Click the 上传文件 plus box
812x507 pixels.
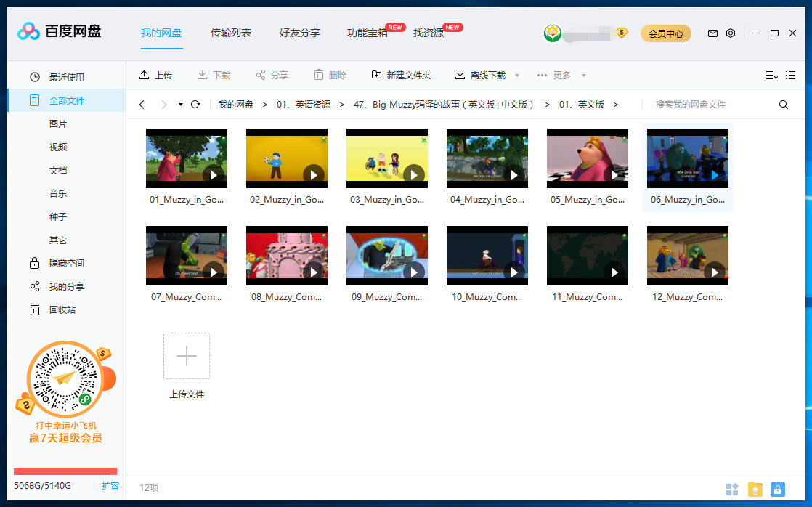[187, 356]
